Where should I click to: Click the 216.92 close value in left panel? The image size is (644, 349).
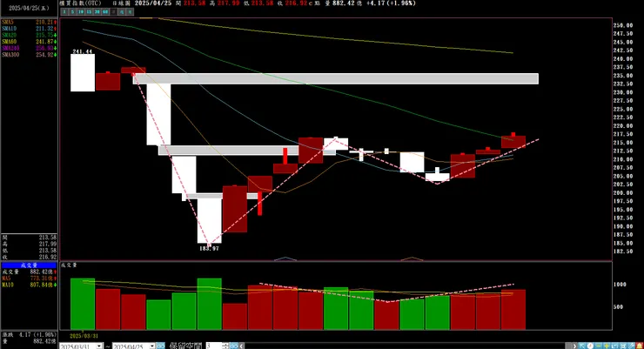tap(48, 257)
